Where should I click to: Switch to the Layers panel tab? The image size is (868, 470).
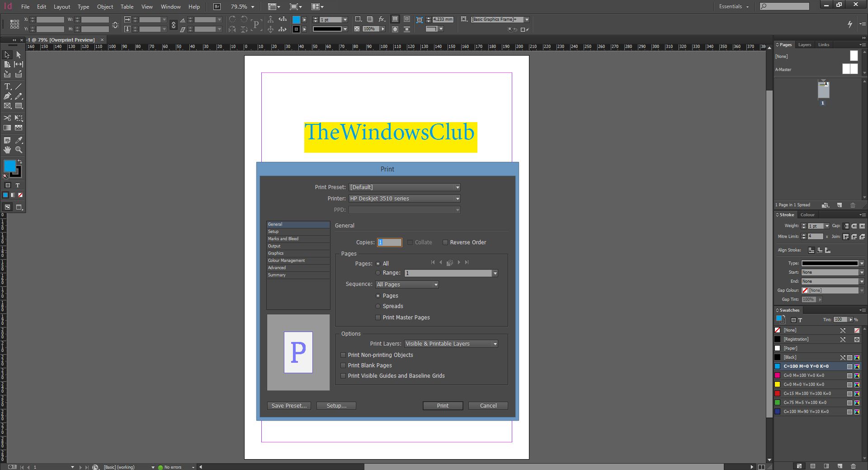(804, 45)
